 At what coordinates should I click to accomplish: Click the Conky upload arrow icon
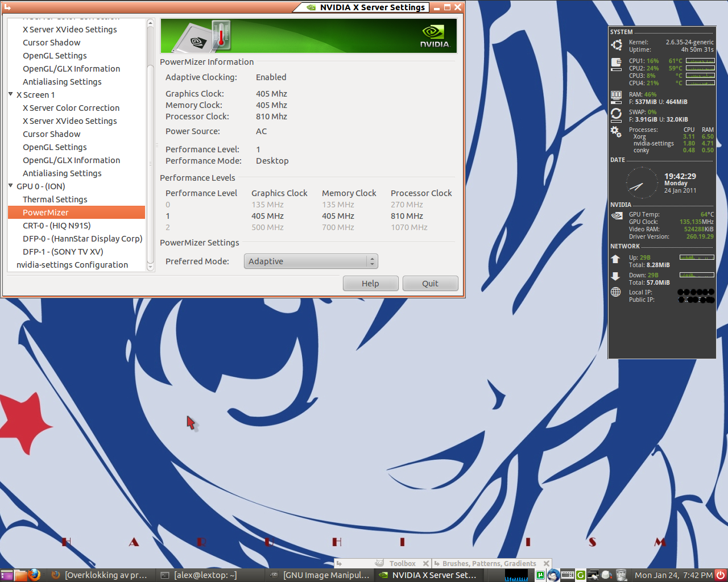[615, 259]
